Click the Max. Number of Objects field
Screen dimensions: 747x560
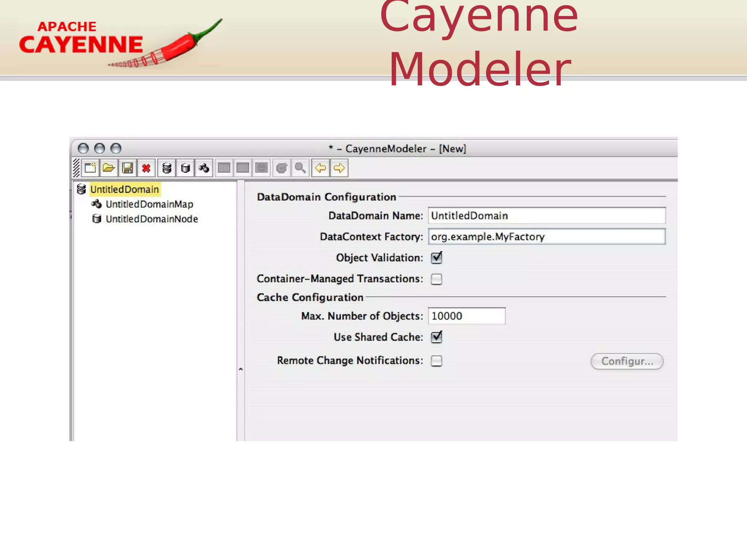[467, 316]
